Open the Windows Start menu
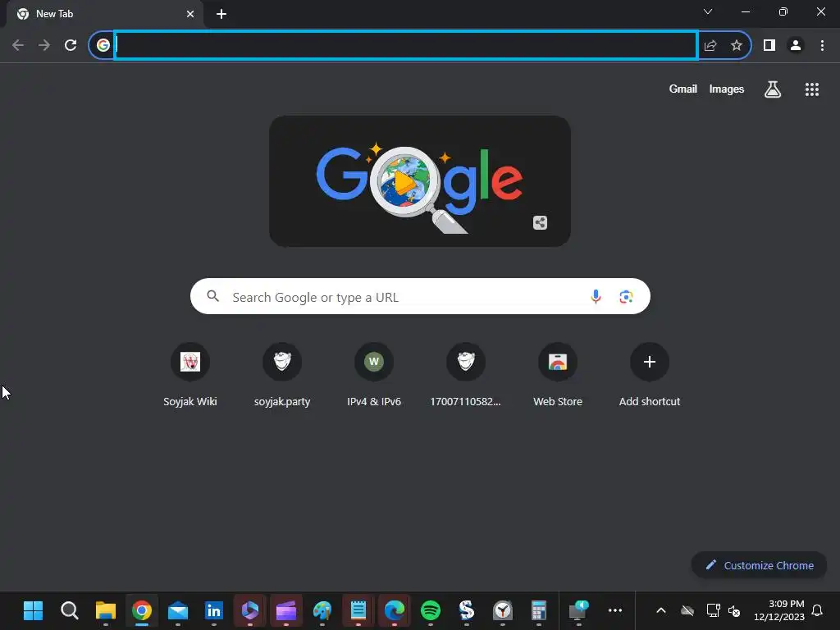 (33, 610)
